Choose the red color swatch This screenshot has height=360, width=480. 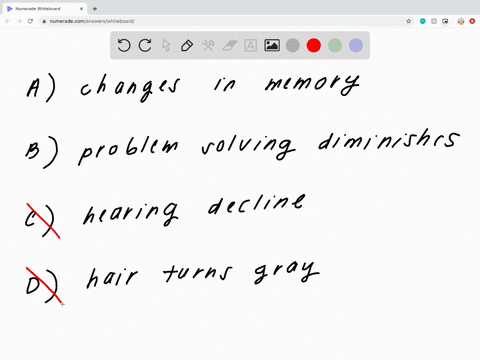[314, 45]
